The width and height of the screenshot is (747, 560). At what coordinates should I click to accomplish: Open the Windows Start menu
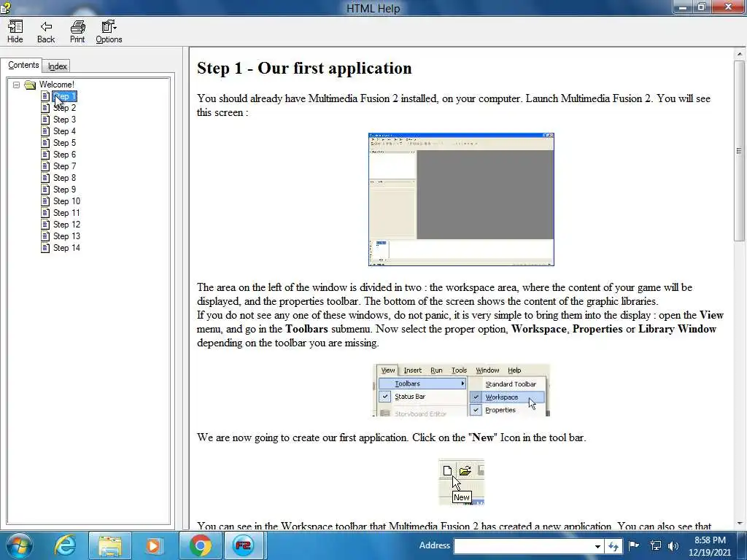click(x=19, y=545)
